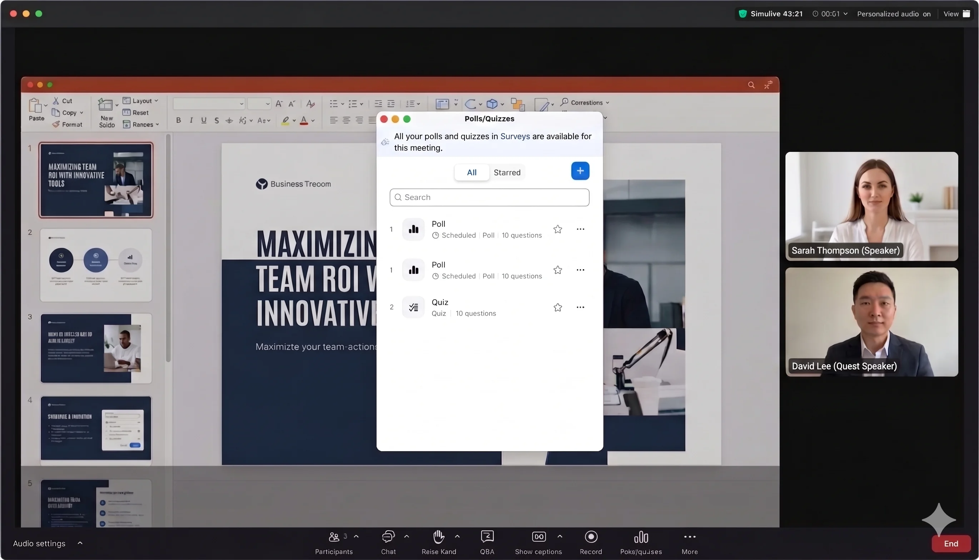Focus the polls Search field
Screen dimensions: 979x560
[489, 197]
